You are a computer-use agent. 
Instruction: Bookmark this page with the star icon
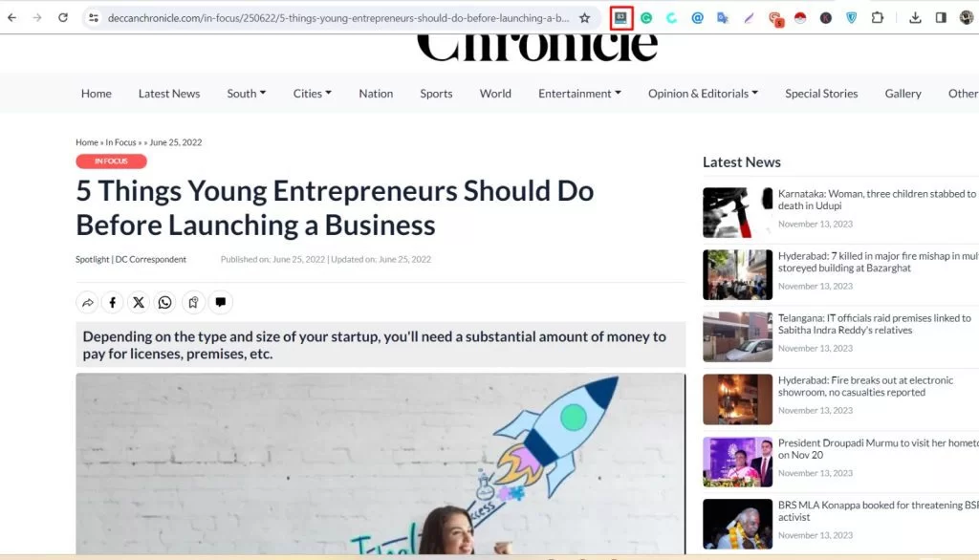point(584,18)
